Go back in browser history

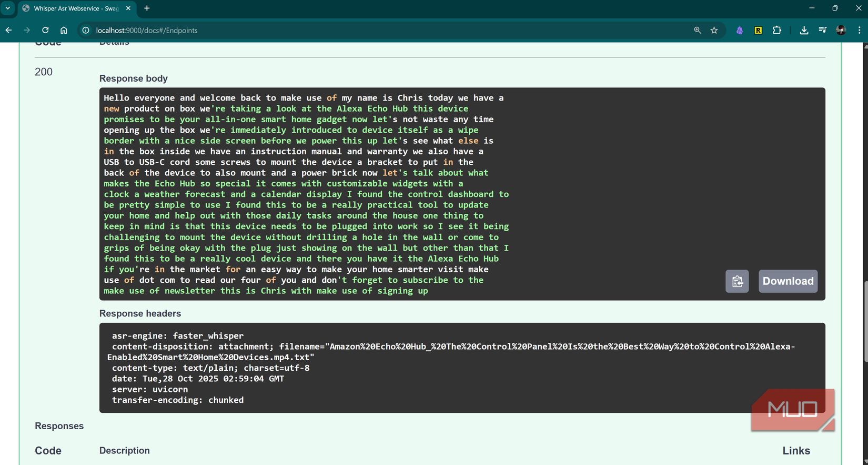[x=9, y=31]
